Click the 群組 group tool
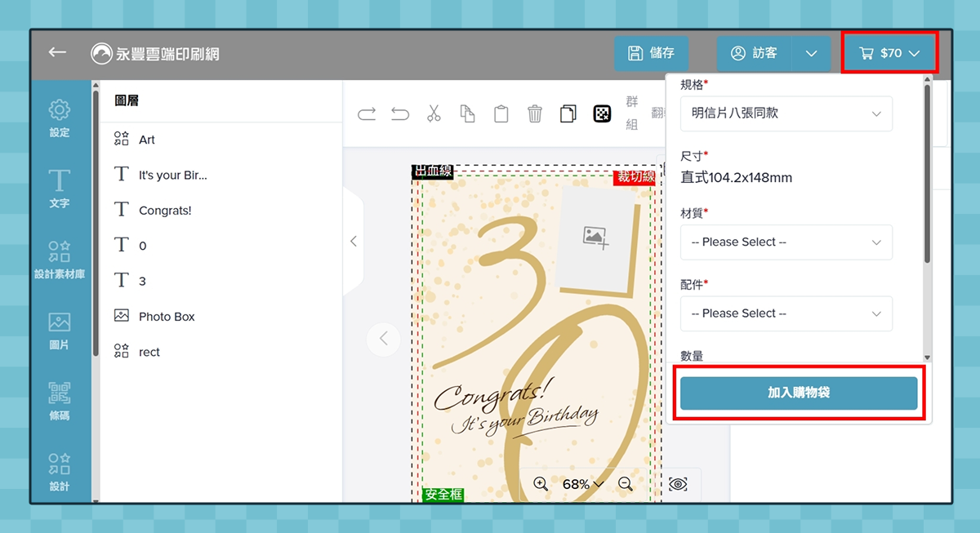980x533 pixels. point(631,113)
